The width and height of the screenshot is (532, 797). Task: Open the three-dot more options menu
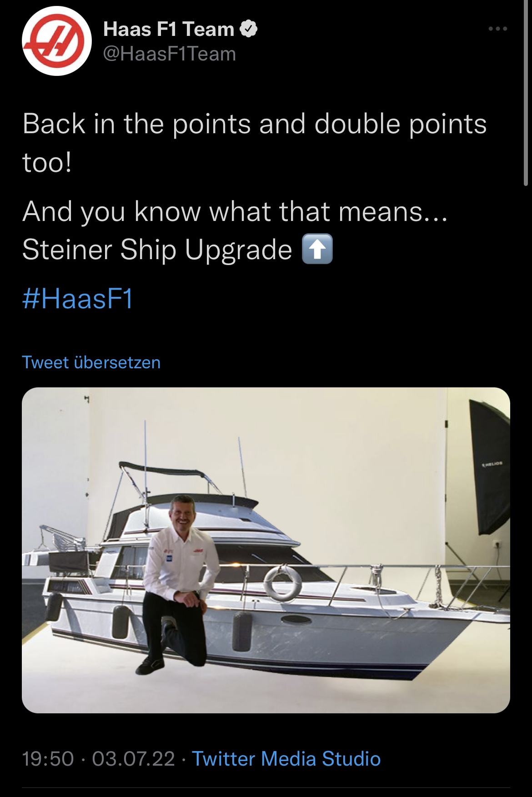(497, 29)
